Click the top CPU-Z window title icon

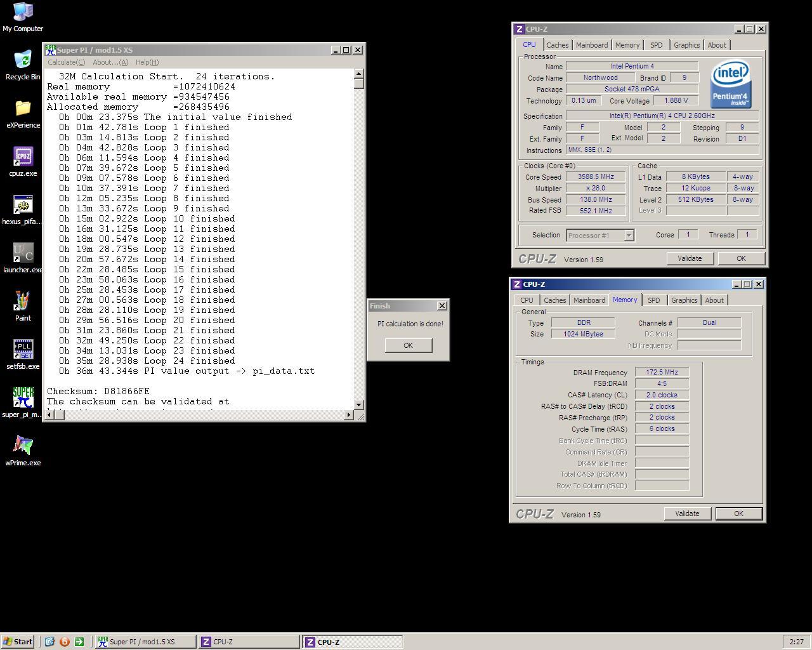[519, 29]
